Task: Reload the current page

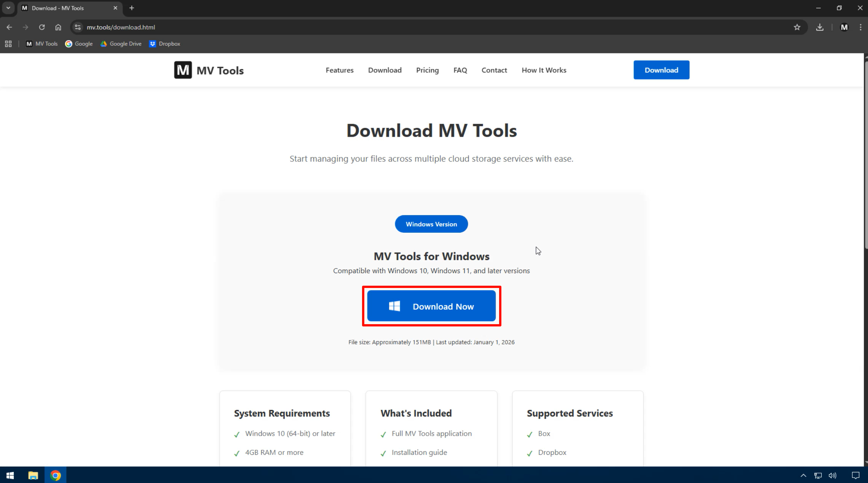Action: coord(42,27)
